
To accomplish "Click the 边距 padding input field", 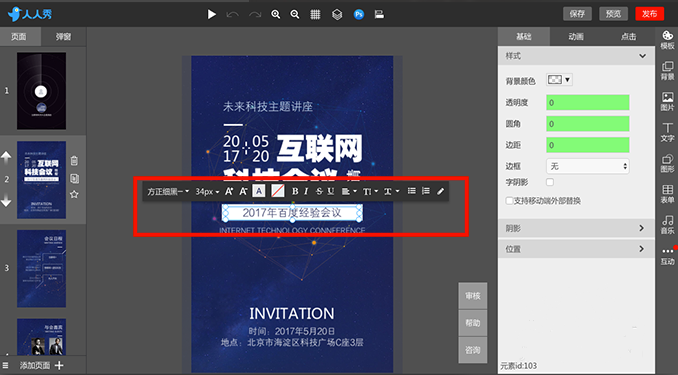I will [588, 145].
